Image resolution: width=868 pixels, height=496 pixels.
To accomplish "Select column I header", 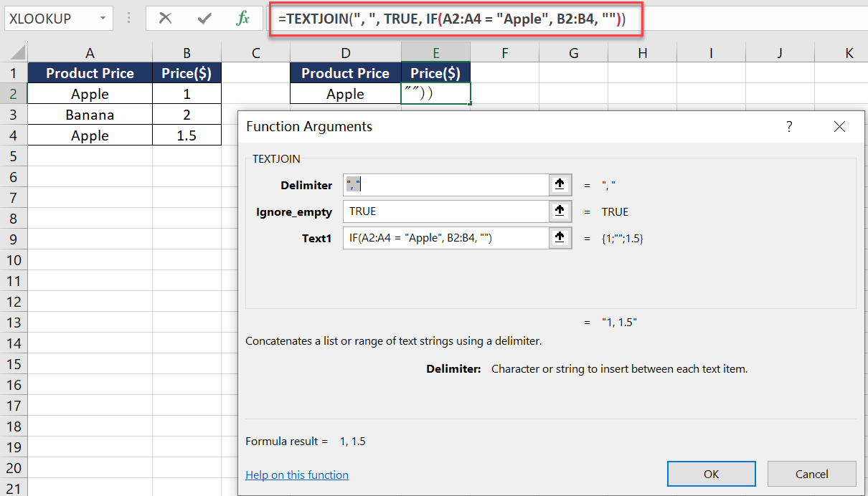I will (x=712, y=52).
